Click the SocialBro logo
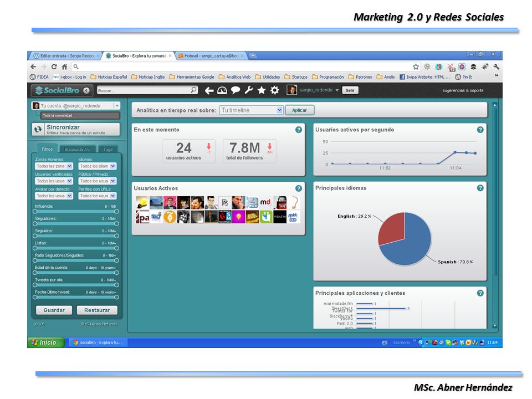 (x=58, y=90)
